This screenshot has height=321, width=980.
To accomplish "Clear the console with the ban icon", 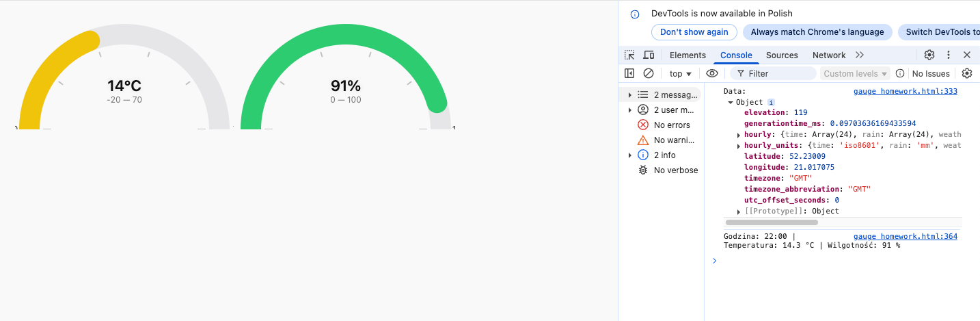I will coord(649,73).
